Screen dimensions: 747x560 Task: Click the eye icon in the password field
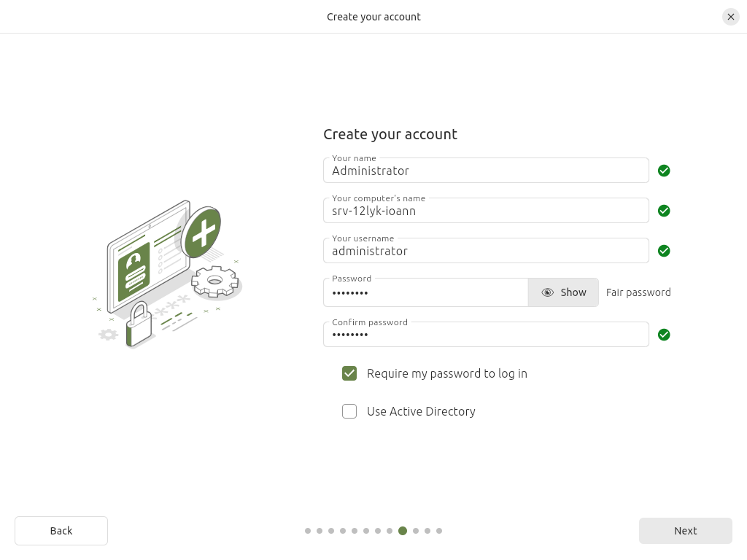click(548, 292)
